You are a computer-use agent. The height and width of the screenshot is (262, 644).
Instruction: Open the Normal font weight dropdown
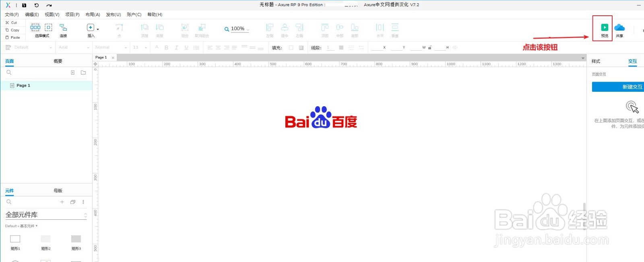(111, 47)
